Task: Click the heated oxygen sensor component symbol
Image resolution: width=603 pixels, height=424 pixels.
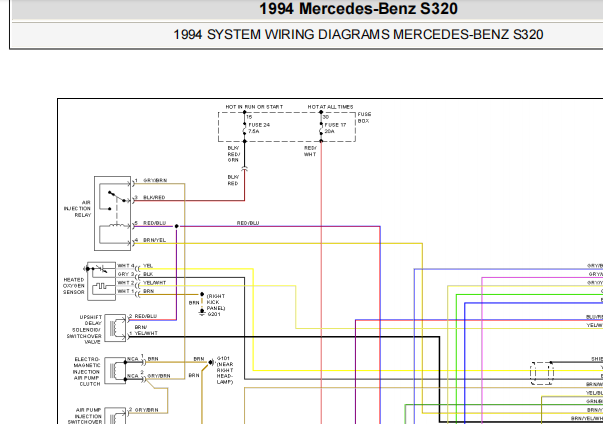Action: coord(102,281)
